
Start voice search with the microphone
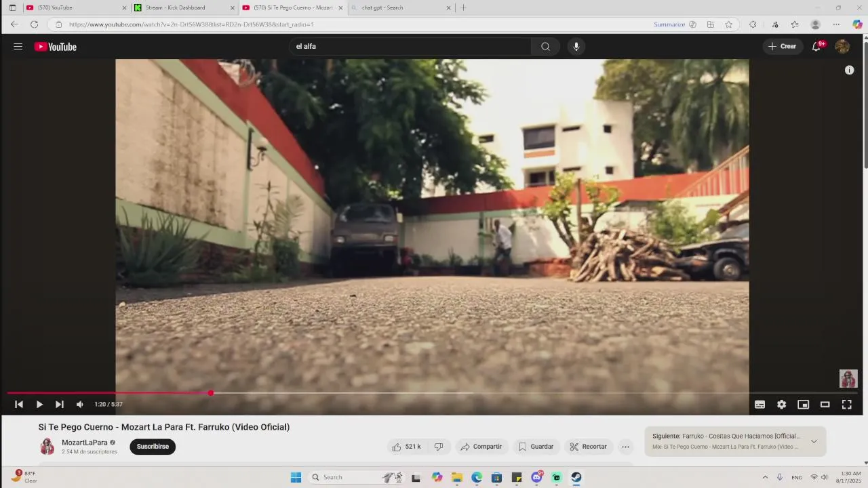[x=576, y=46]
